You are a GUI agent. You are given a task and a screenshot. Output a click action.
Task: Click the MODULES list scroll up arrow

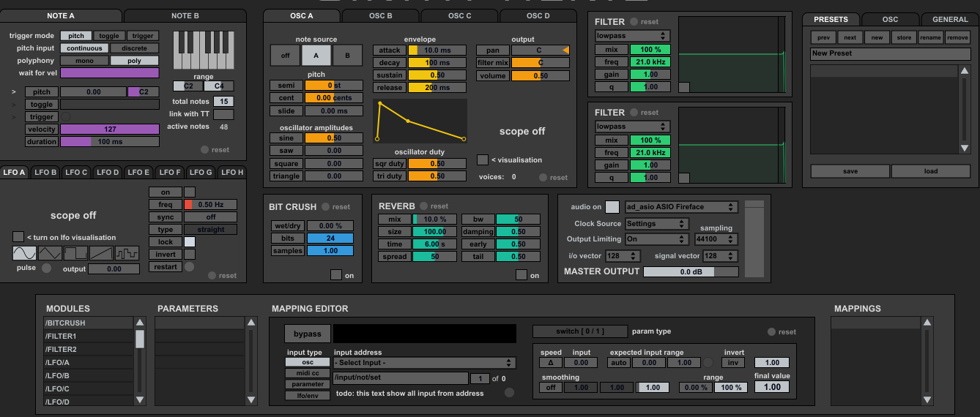[140, 322]
